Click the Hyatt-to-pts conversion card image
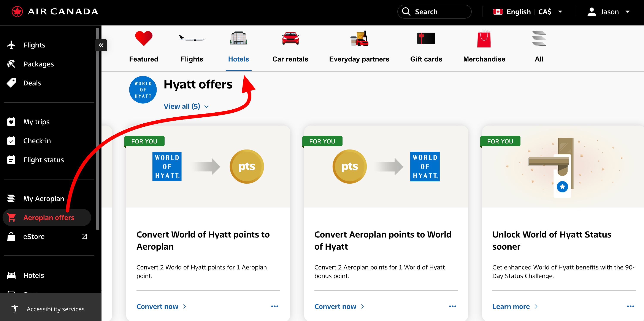The width and height of the screenshot is (644, 321). click(208, 166)
